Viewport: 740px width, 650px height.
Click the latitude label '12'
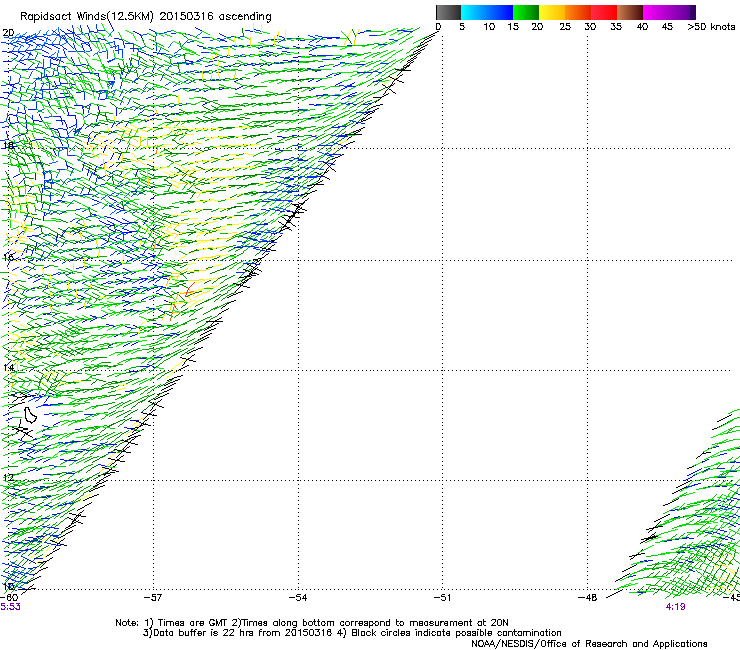8,477
